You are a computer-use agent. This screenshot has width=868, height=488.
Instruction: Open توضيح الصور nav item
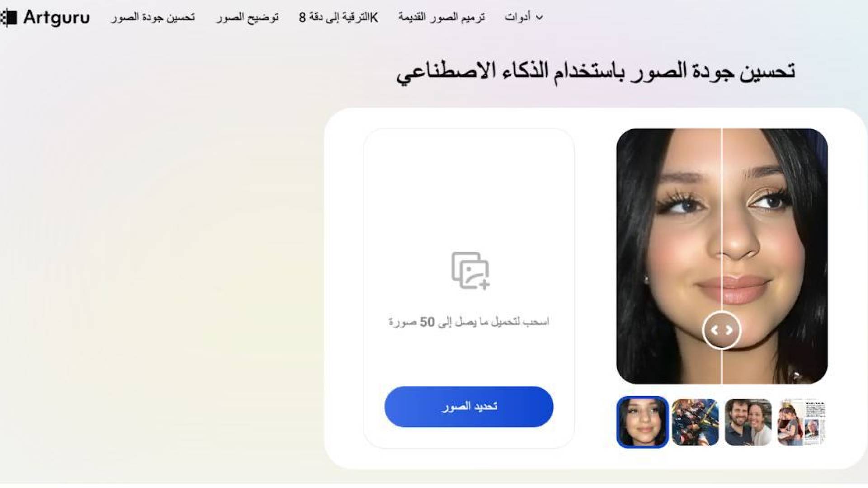tap(247, 17)
